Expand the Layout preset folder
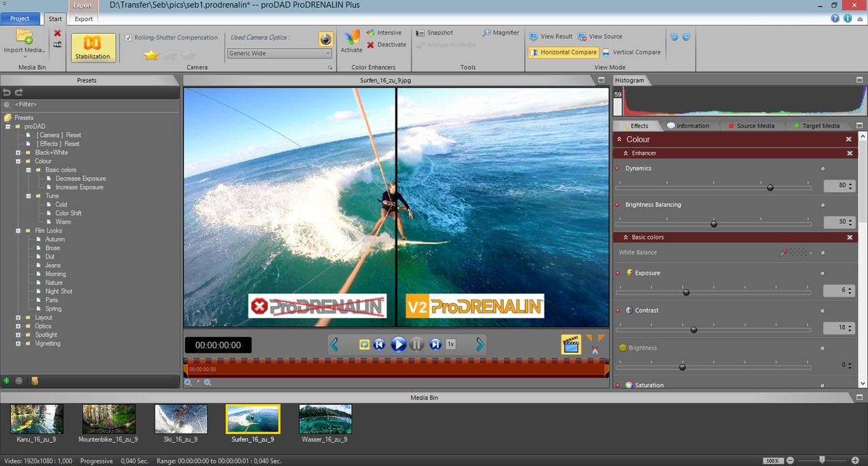 (19, 317)
